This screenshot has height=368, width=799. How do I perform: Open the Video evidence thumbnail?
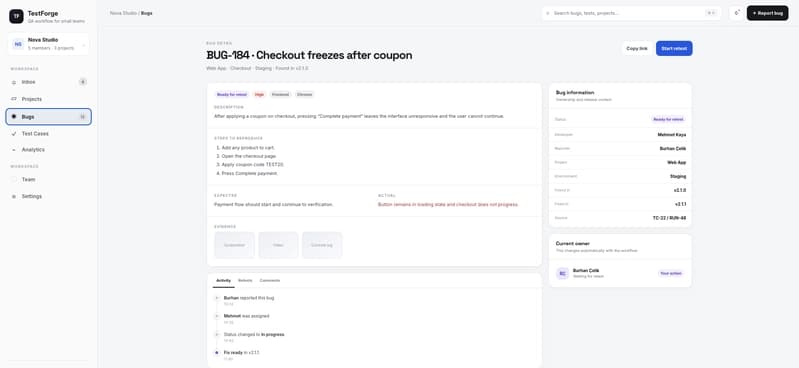tap(278, 245)
